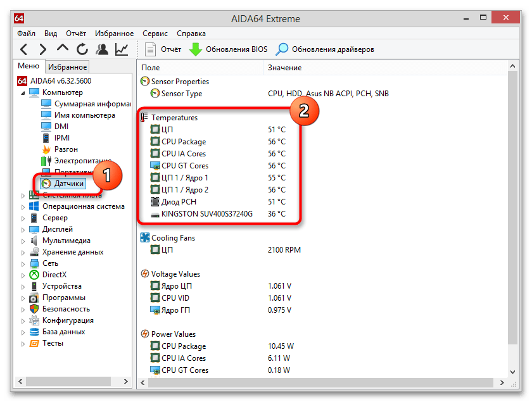Viewport: 532px width, 402px height.
Task: Click the Voltage Values lightning icon
Action: tap(145, 273)
